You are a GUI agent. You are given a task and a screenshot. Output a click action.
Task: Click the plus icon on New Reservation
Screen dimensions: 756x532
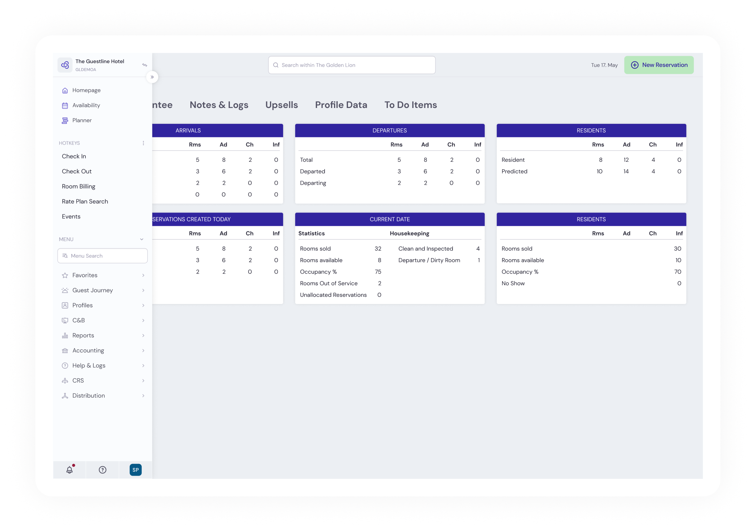[635, 65]
